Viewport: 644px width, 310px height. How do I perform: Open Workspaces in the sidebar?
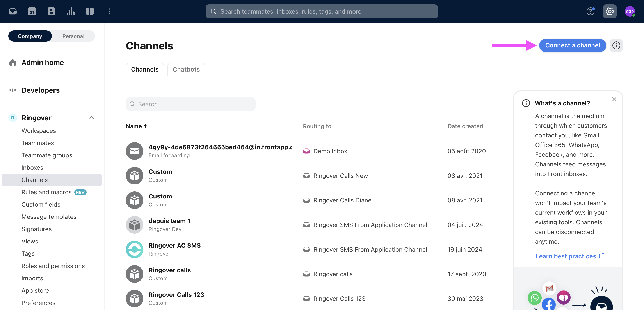click(x=39, y=131)
